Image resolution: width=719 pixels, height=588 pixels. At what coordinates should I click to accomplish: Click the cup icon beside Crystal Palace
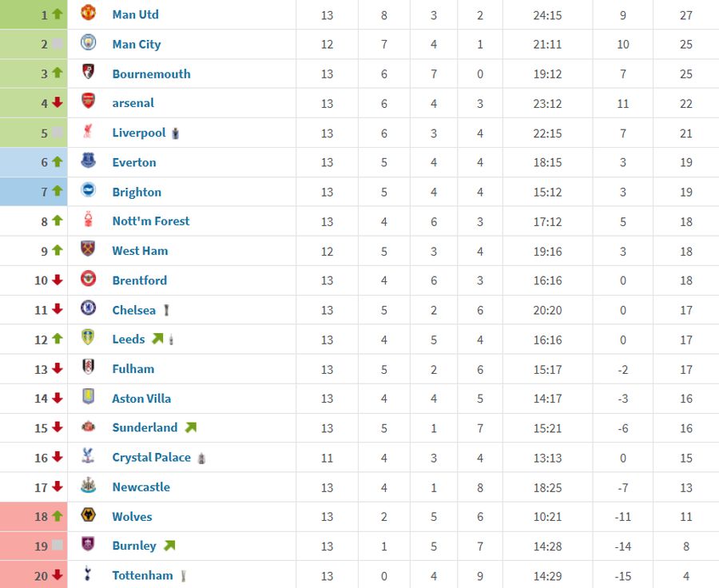[x=202, y=458]
